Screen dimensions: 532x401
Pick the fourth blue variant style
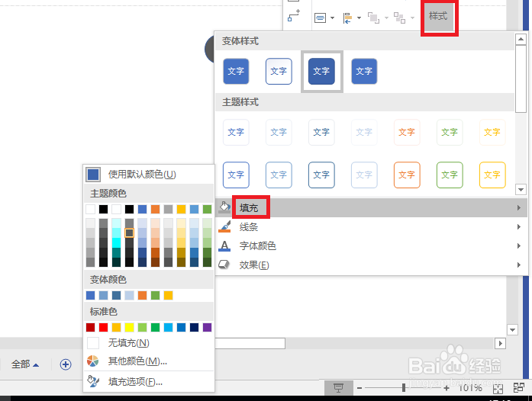(x=364, y=71)
